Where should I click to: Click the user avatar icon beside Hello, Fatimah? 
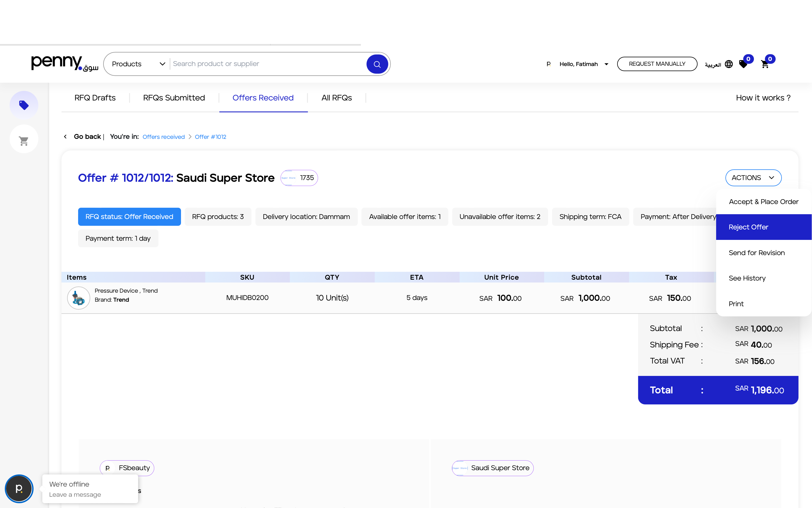(549, 64)
